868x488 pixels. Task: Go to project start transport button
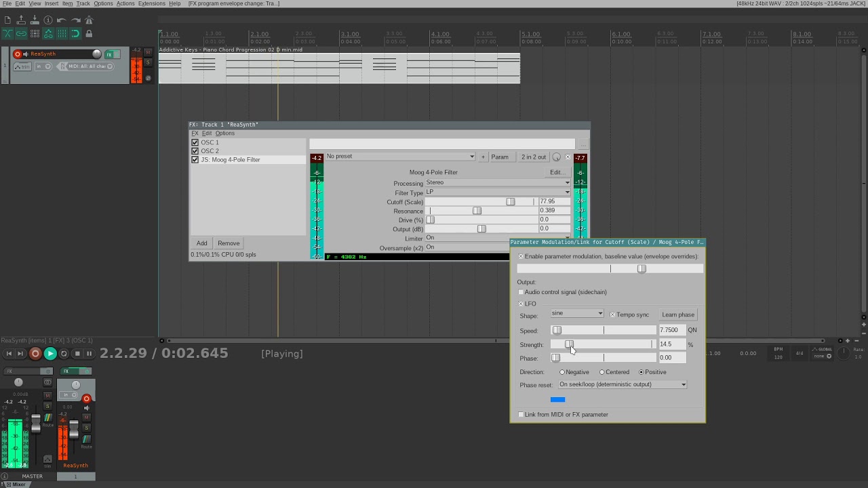tap(9, 354)
